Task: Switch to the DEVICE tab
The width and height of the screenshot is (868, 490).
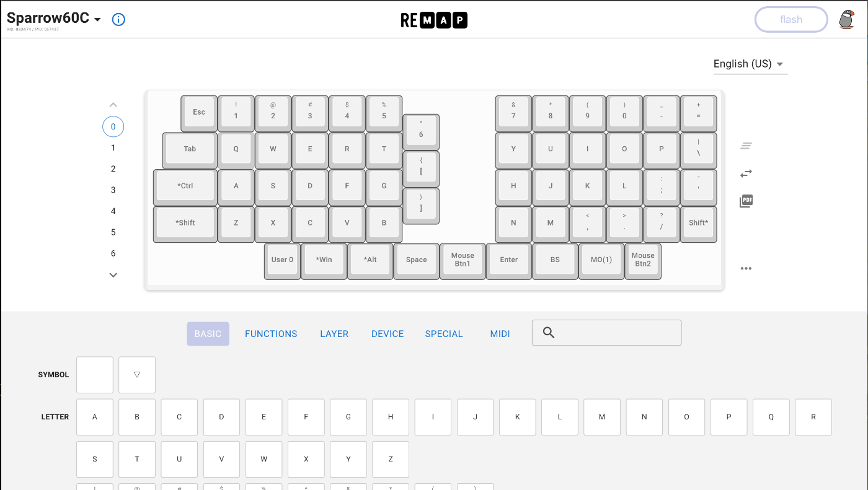Action: [387, 334]
